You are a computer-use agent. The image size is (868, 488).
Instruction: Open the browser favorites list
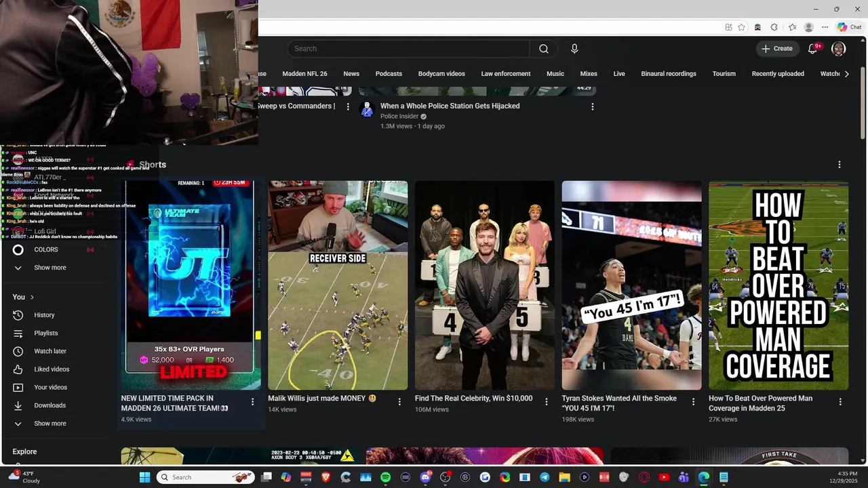(x=792, y=27)
